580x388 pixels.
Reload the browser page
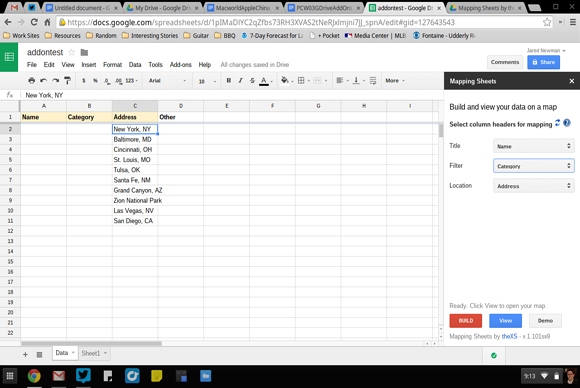pos(34,22)
